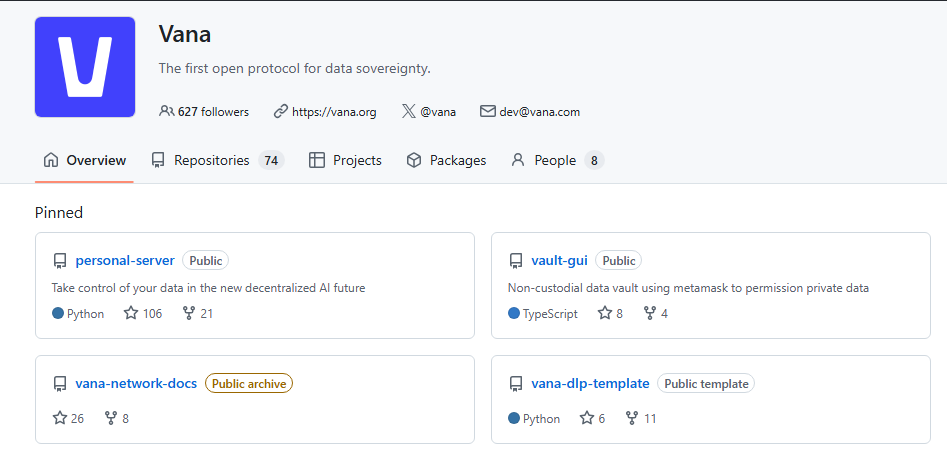Click the fork icon on vault-gui
This screenshot has height=458, width=947.
coord(650,313)
